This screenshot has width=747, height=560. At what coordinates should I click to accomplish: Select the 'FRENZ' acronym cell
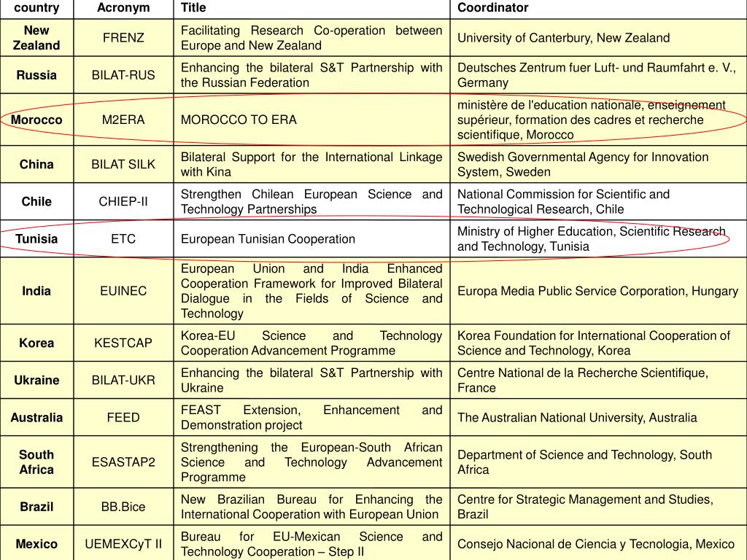click(123, 38)
